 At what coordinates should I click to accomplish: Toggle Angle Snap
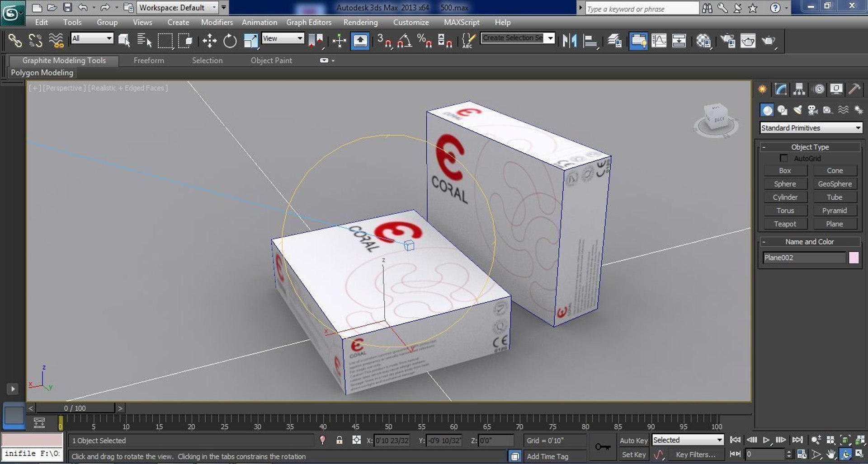coord(404,41)
